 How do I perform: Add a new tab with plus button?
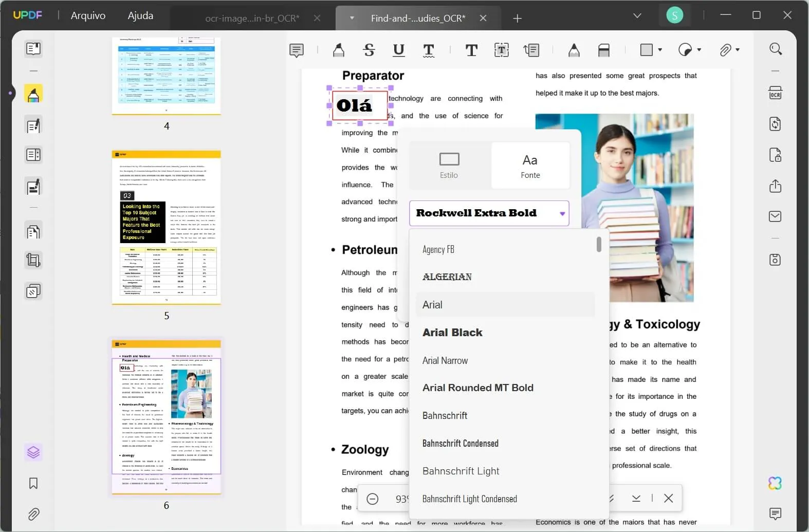518,19
